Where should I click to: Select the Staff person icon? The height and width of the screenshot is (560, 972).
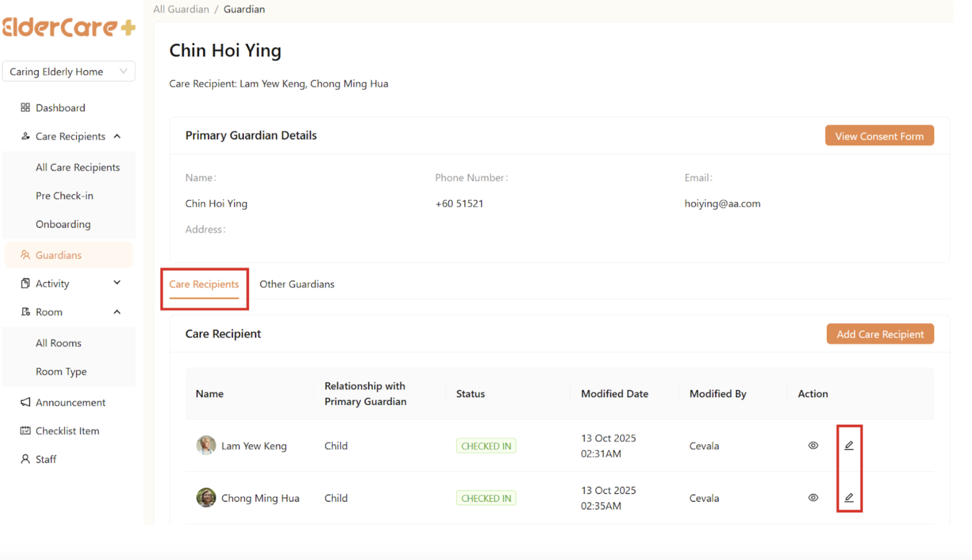[25, 459]
